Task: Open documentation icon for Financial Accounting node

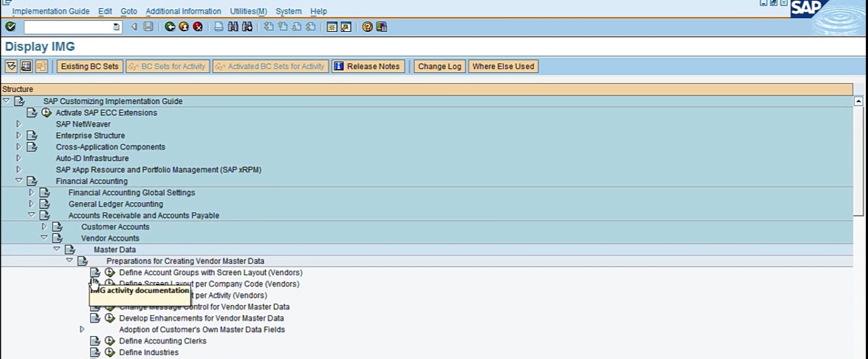Action: [x=32, y=181]
